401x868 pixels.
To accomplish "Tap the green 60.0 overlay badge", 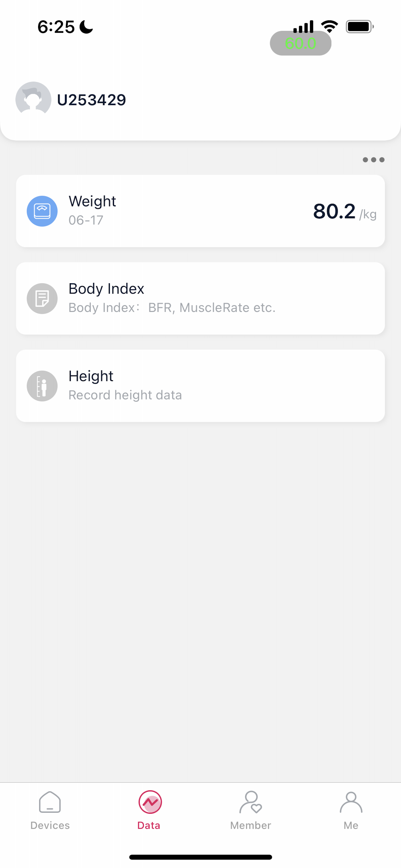I will pyautogui.click(x=301, y=43).
